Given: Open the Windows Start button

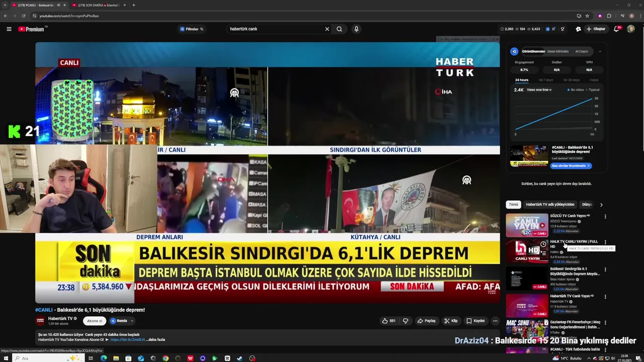Looking at the screenshot, I should (x=6, y=358).
